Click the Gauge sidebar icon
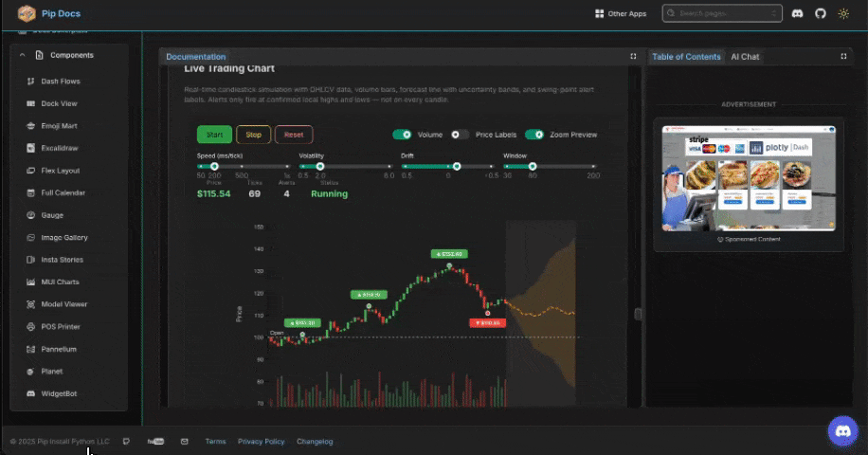The image size is (868, 455). pyautogui.click(x=30, y=215)
